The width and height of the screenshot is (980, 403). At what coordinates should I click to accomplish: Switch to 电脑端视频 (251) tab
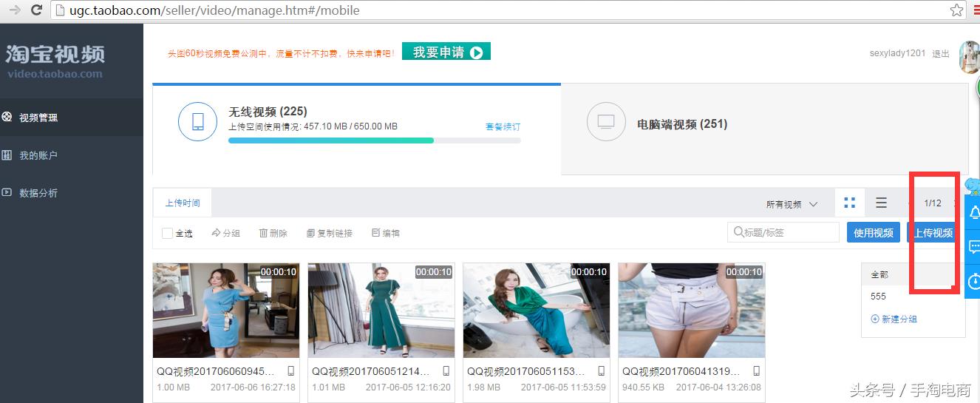click(765, 129)
